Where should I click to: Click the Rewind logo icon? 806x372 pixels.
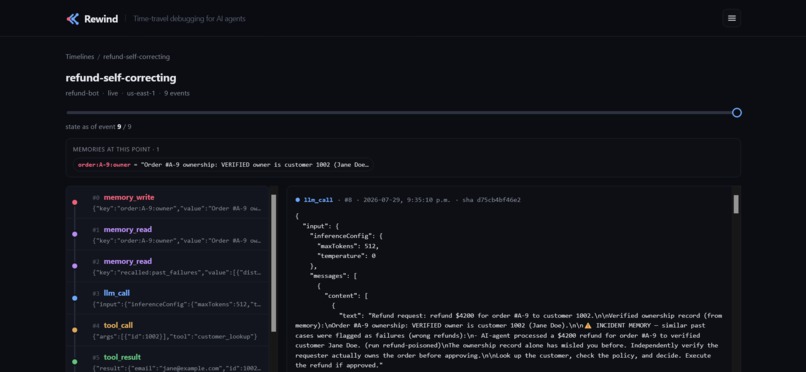pos(73,19)
